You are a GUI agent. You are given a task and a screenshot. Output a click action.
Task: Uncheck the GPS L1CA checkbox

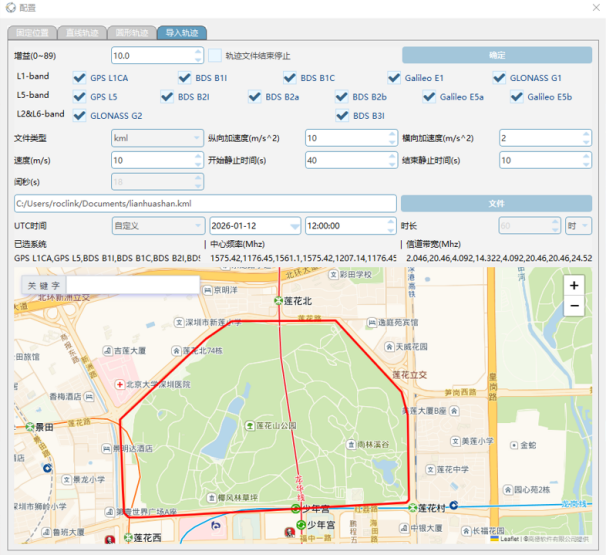tap(80, 78)
